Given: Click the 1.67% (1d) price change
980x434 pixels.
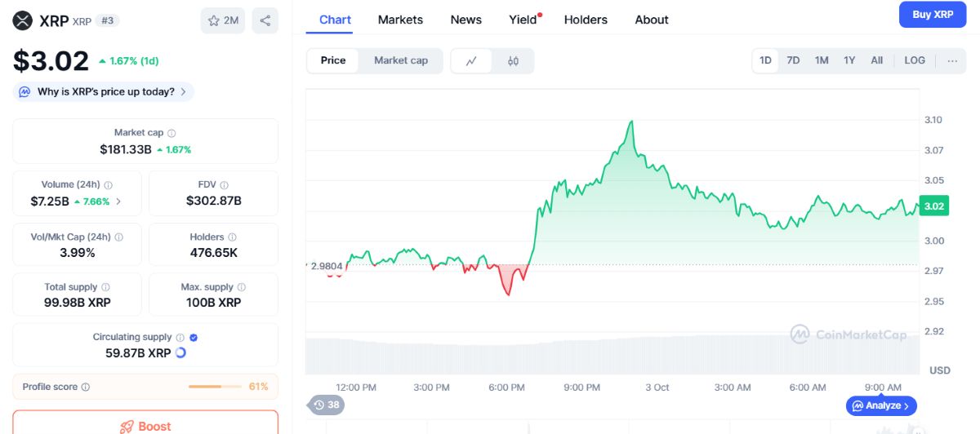Looking at the screenshot, I should pyautogui.click(x=128, y=61).
